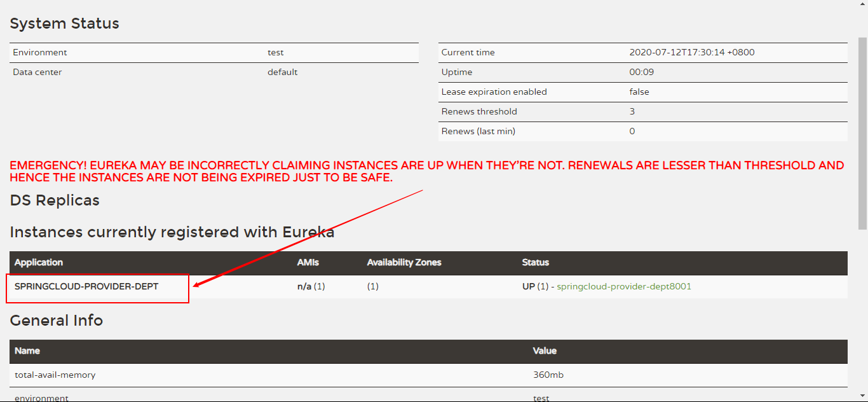Open the springcloud-provider-dept8001 instance link
The width and height of the screenshot is (868, 402).
pos(623,286)
